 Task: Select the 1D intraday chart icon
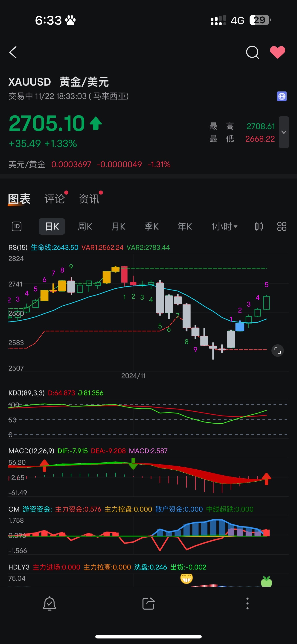(x=17, y=226)
